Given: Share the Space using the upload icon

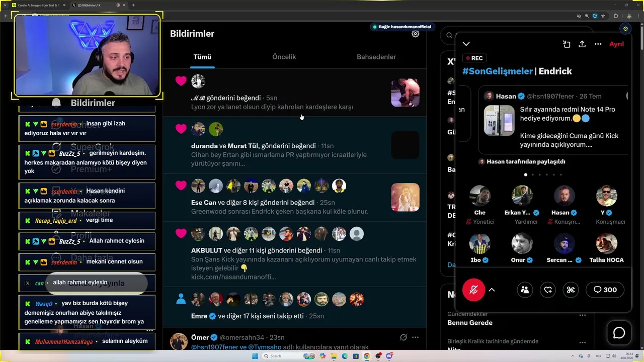Looking at the screenshot, I should point(582,44).
